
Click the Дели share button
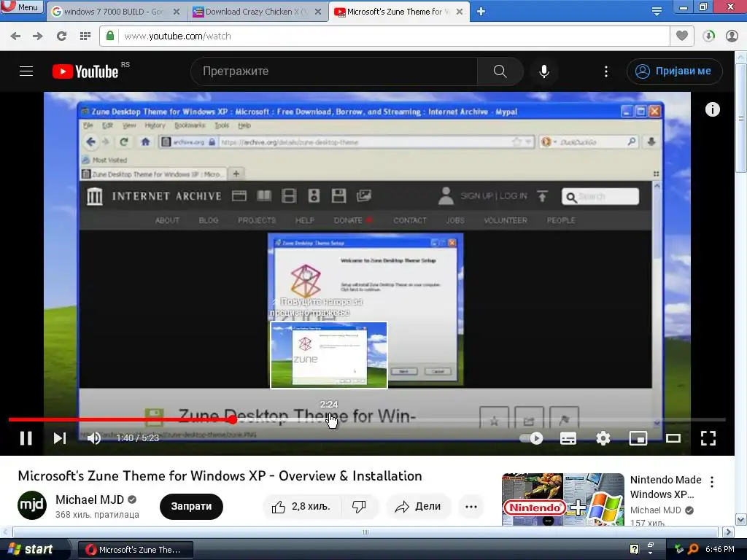point(418,507)
